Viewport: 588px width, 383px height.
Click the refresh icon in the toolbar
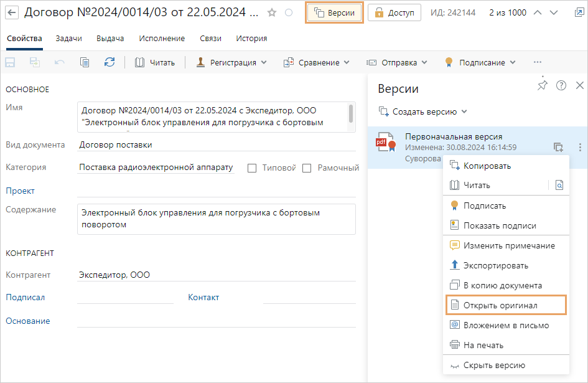pyautogui.click(x=110, y=62)
